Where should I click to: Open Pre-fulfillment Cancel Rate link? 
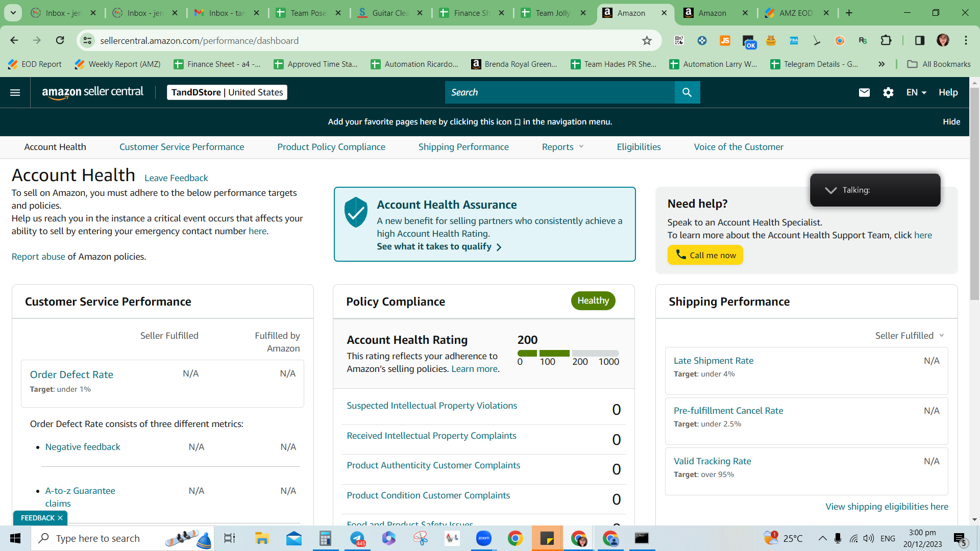(728, 411)
